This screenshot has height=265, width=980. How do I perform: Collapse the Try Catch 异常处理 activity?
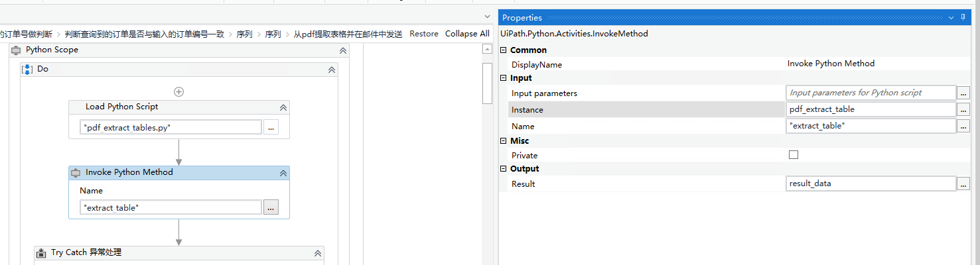(x=317, y=253)
